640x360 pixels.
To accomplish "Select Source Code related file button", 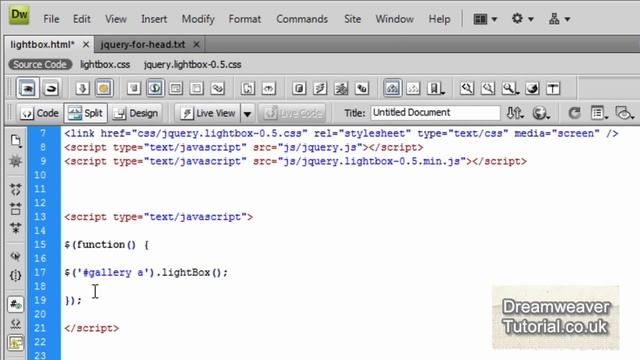I will coord(40,64).
